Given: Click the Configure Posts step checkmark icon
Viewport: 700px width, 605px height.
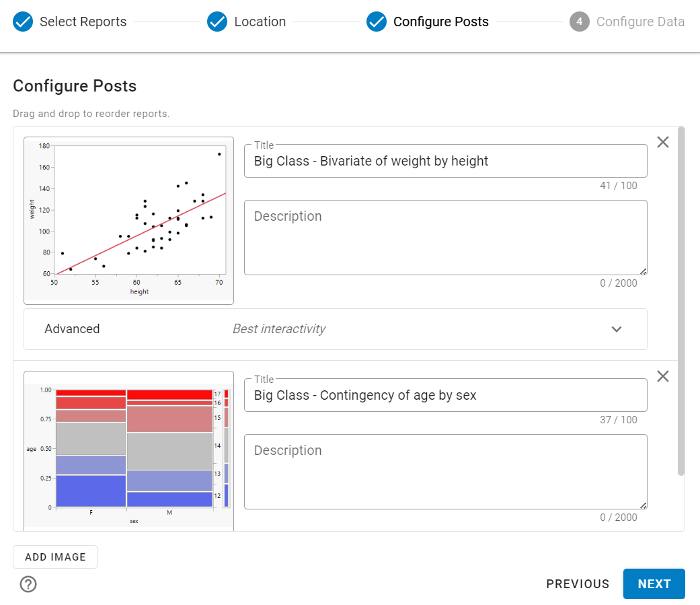Looking at the screenshot, I should (377, 22).
